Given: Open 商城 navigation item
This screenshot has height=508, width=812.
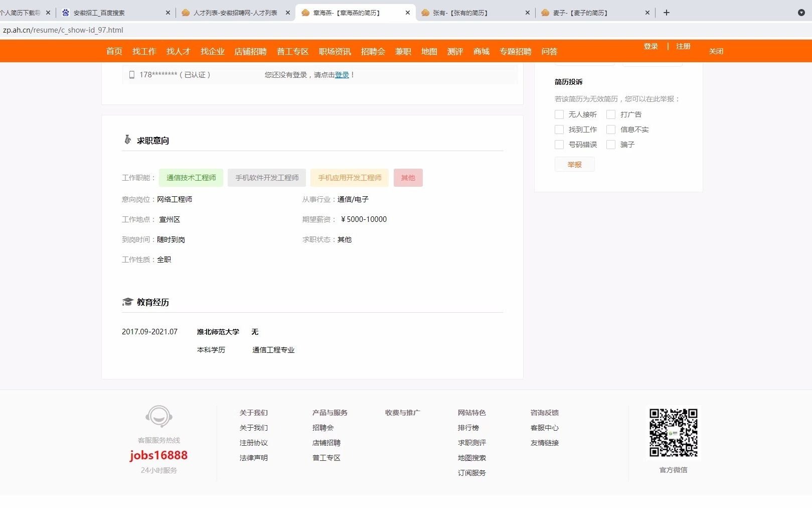Looking at the screenshot, I should pos(481,51).
